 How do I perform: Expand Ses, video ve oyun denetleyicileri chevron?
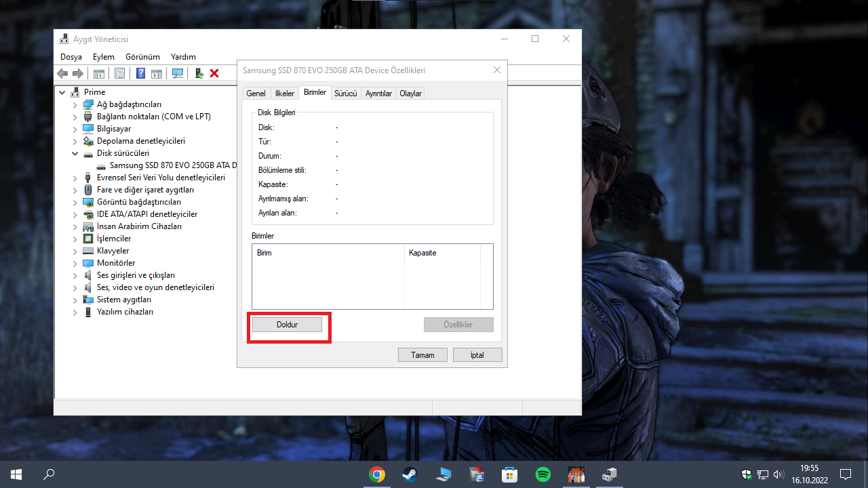(75, 287)
